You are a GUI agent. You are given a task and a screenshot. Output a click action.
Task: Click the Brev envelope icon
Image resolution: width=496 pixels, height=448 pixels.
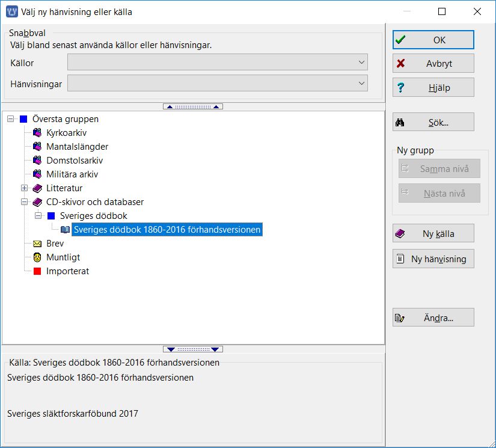(x=37, y=244)
